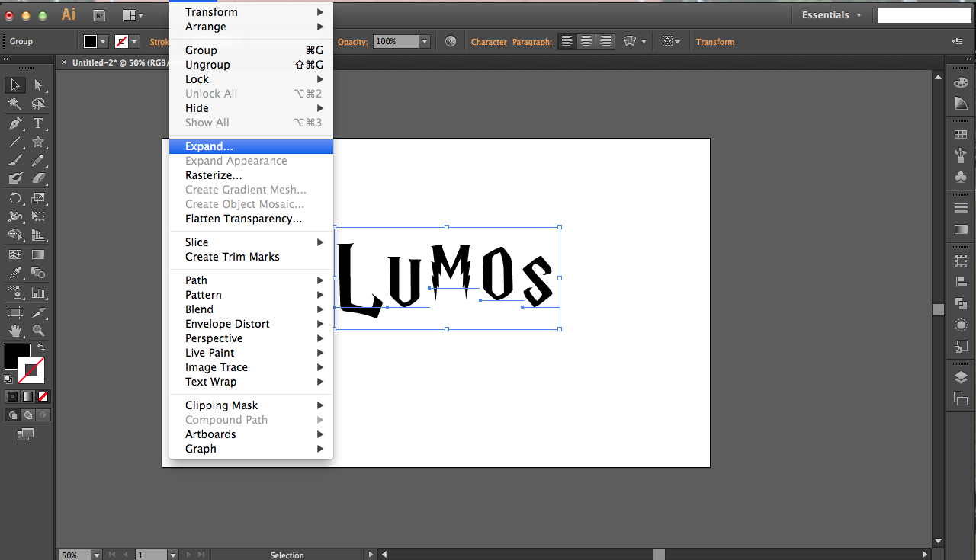Screen dimensions: 976x560
Task: Open the fill color dropdown arrow
Action: point(103,42)
